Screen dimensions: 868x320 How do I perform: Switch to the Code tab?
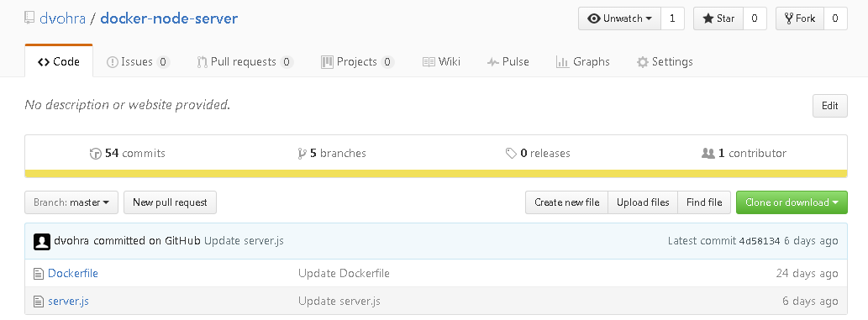(x=59, y=61)
